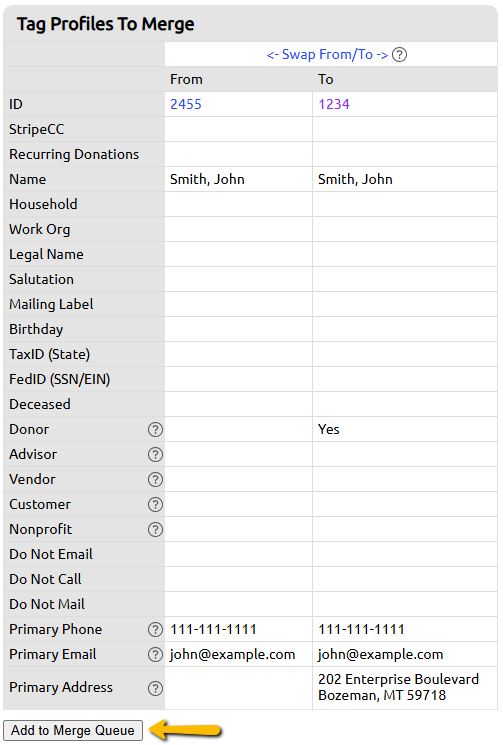Screen dimensions: 503x745
Task: Select To address 202 Enterprise Boulevard
Action: tap(399, 679)
